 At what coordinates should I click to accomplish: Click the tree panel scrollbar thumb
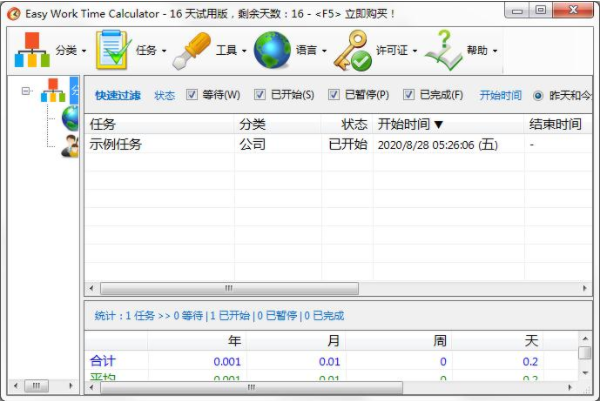click(x=36, y=385)
